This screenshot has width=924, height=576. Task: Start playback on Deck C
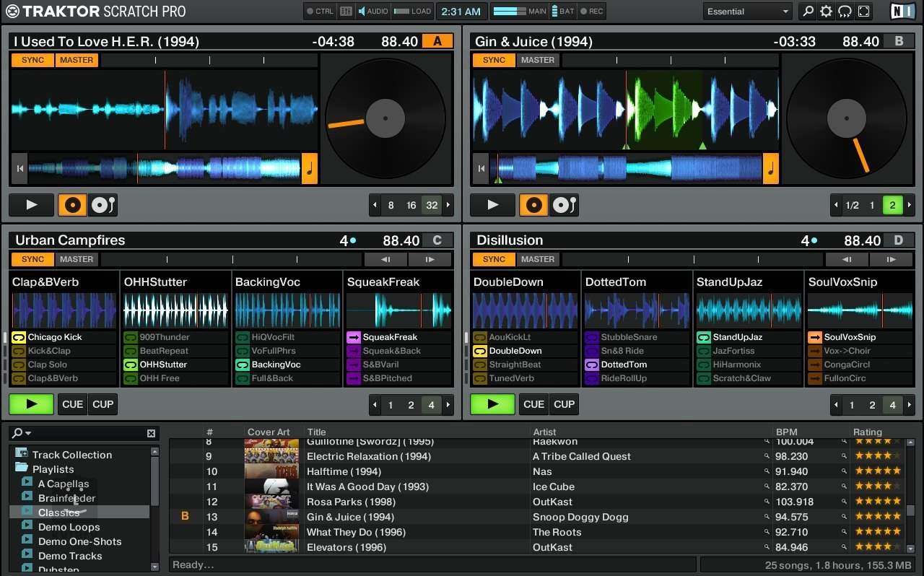tap(31, 404)
